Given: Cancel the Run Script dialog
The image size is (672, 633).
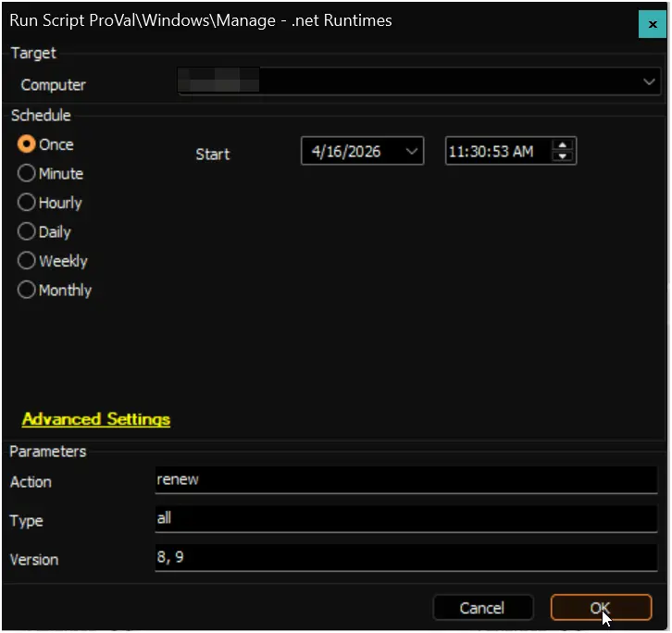Looking at the screenshot, I should 483,608.
